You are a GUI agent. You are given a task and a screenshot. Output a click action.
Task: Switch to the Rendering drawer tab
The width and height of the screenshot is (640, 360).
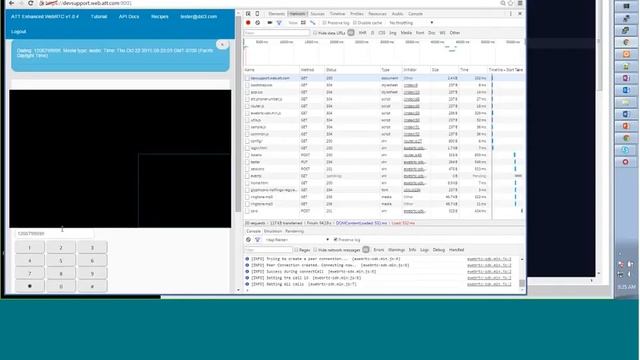(x=294, y=231)
